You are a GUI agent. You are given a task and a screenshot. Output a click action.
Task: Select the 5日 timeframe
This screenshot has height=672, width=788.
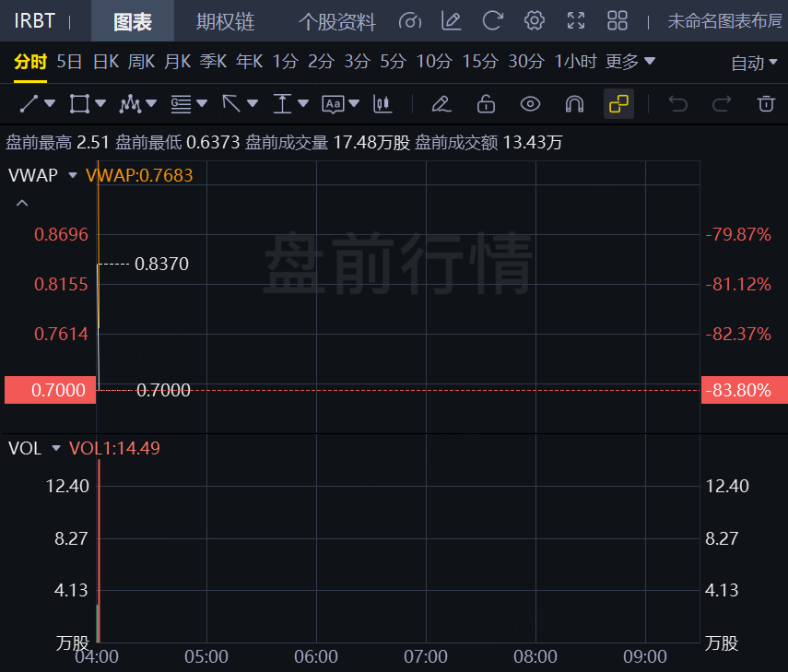(69, 62)
